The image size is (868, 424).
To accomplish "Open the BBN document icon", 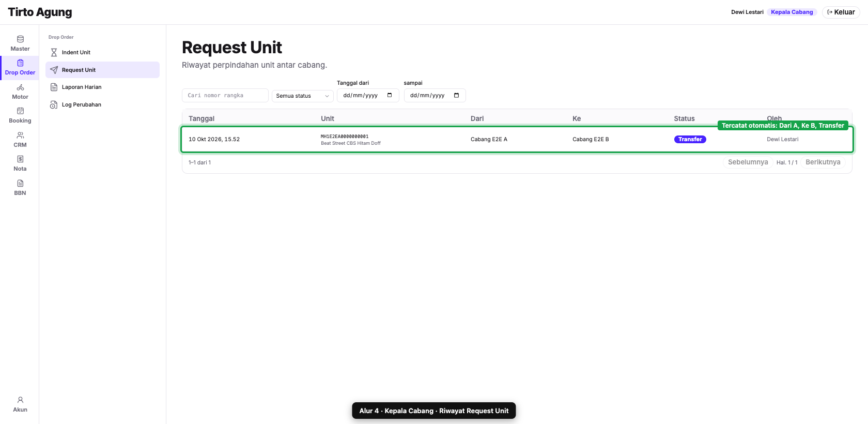I will click(20, 184).
